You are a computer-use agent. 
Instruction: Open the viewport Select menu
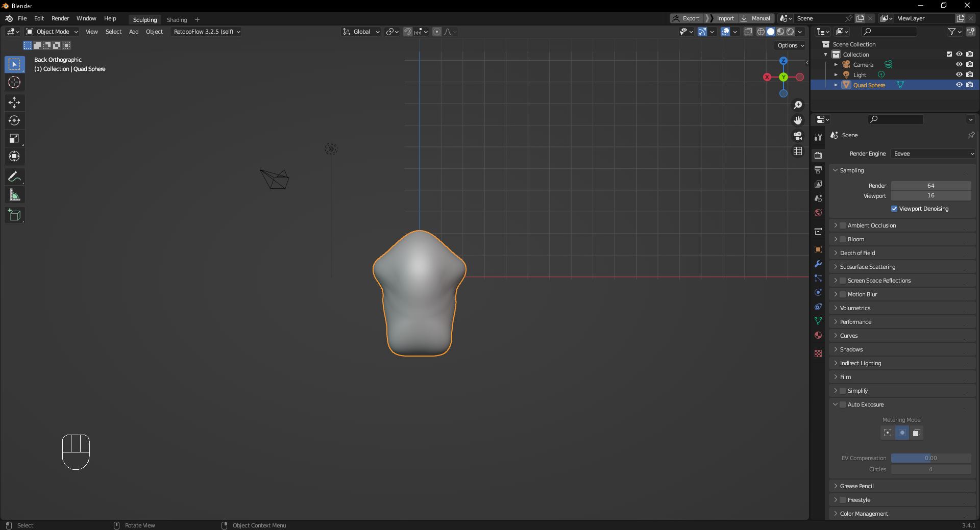(113, 32)
